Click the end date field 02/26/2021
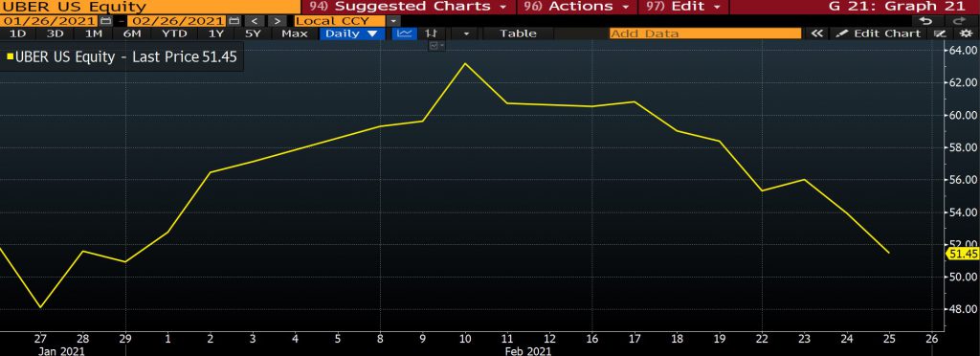Viewport: 980px width, 356px height. (177, 21)
